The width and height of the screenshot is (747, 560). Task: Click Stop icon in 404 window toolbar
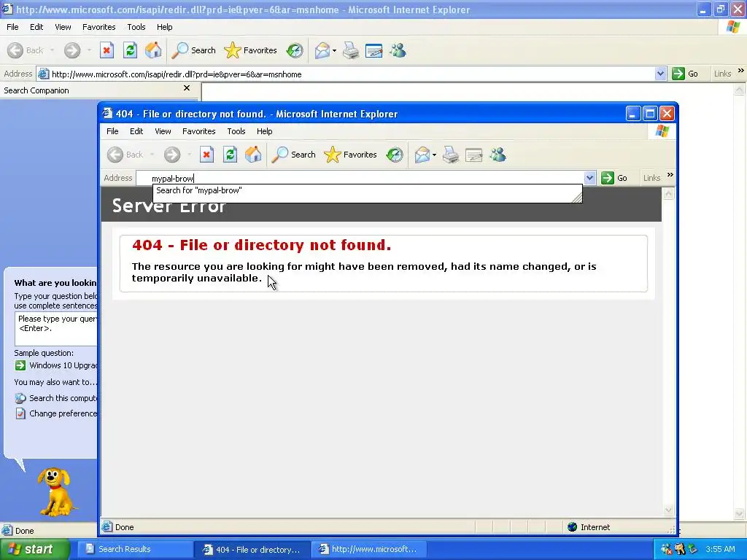[x=206, y=155]
